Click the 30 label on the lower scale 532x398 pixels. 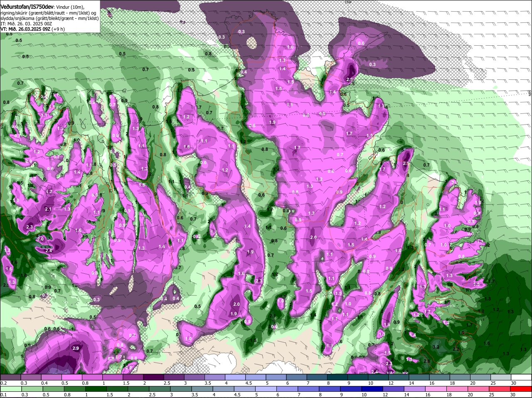pyautogui.click(x=514, y=395)
